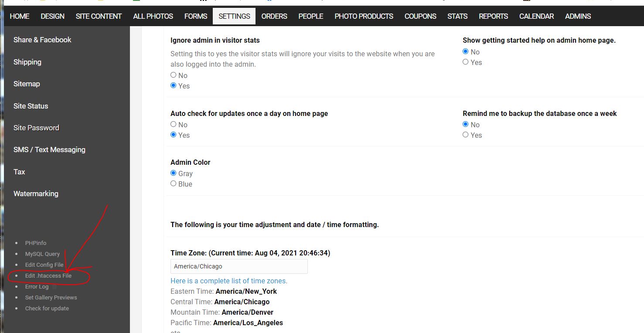The height and width of the screenshot is (333, 644).
Task: Open the PHPinfo link
Action: click(36, 243)
